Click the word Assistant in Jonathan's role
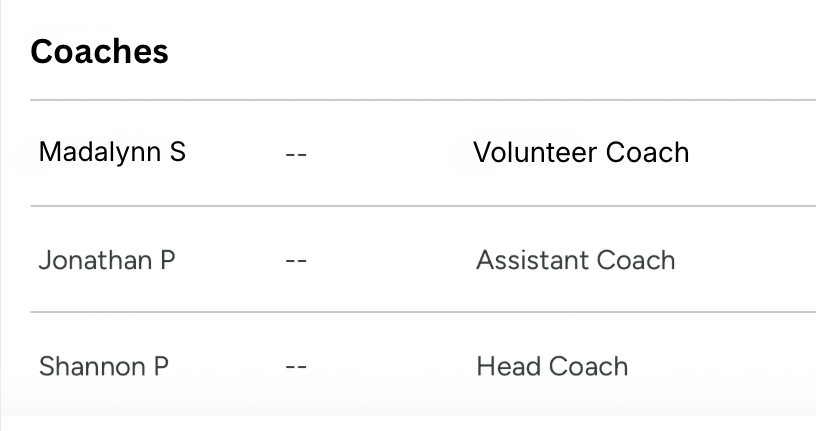Image resolution: width=816 pixels, height=431 pixels. tap(530, 260)
